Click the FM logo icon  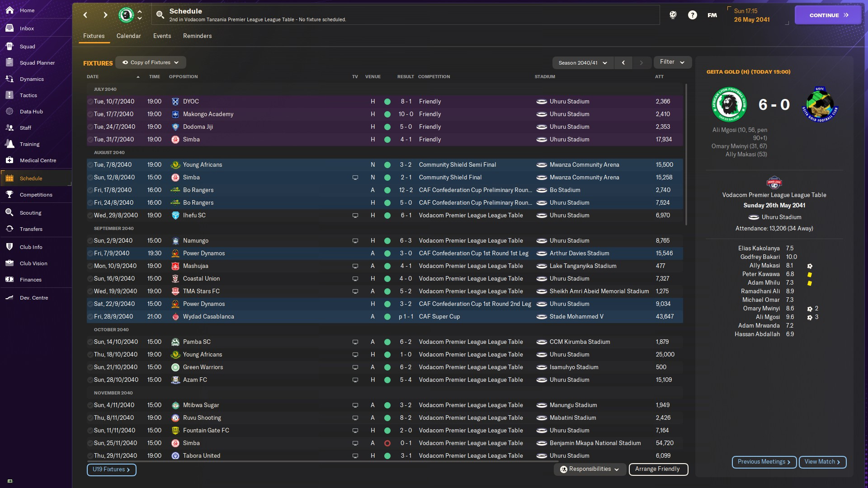pyautogui.click(x=712, y=15)
